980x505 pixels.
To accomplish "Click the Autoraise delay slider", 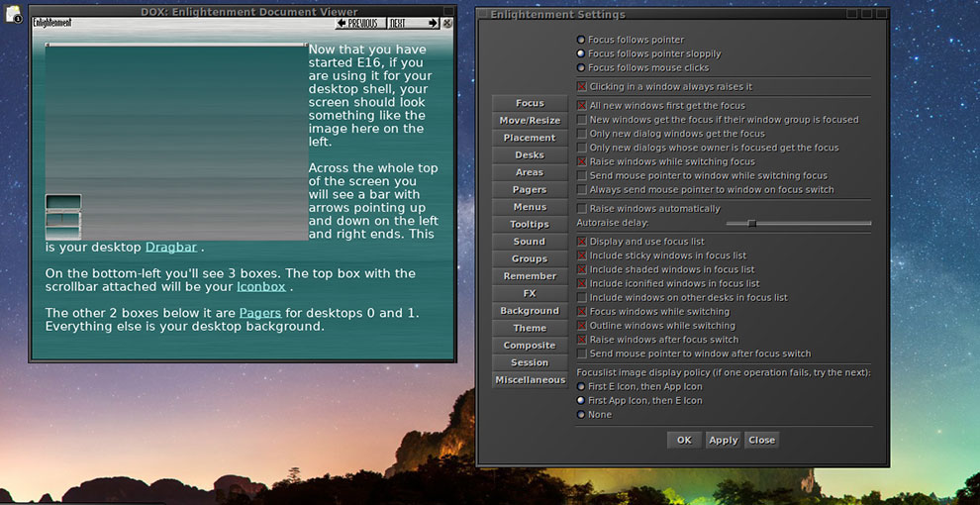I will (x=798, y=223).
